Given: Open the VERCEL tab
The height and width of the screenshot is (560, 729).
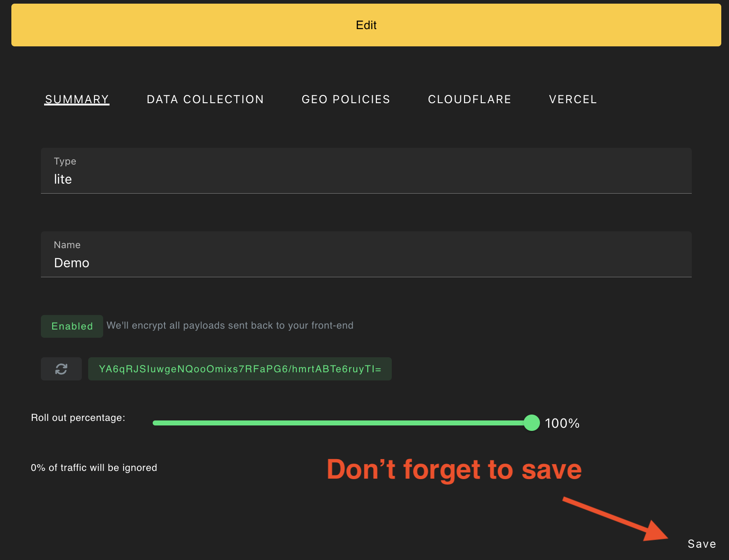Looking at the screenshot, I should (x=573, y=99).
